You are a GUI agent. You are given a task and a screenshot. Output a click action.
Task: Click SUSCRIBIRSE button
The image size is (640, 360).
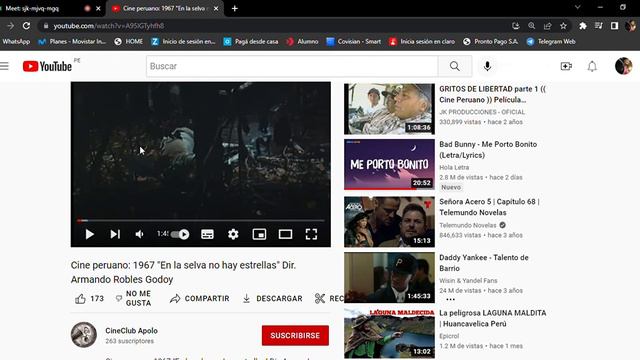pos(295,336)
